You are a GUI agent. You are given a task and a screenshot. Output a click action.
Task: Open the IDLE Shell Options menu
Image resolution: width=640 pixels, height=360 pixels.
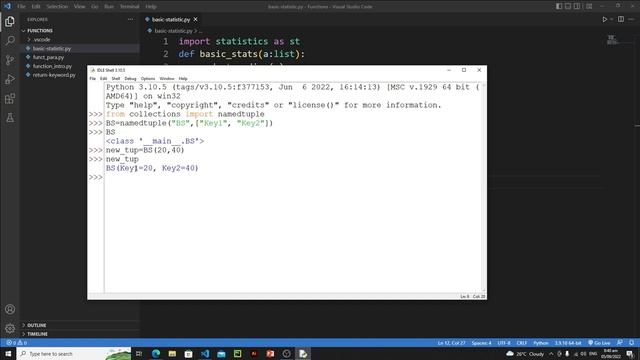click(x=148, y=78)
